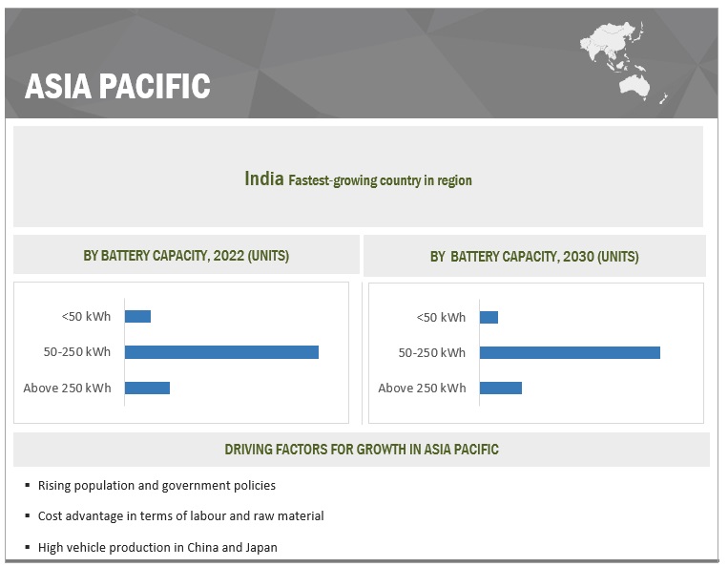Click the 'India Fastest-growing country in region' text
Viewport: 728px width, 567px height.
[x=358, y=179]
